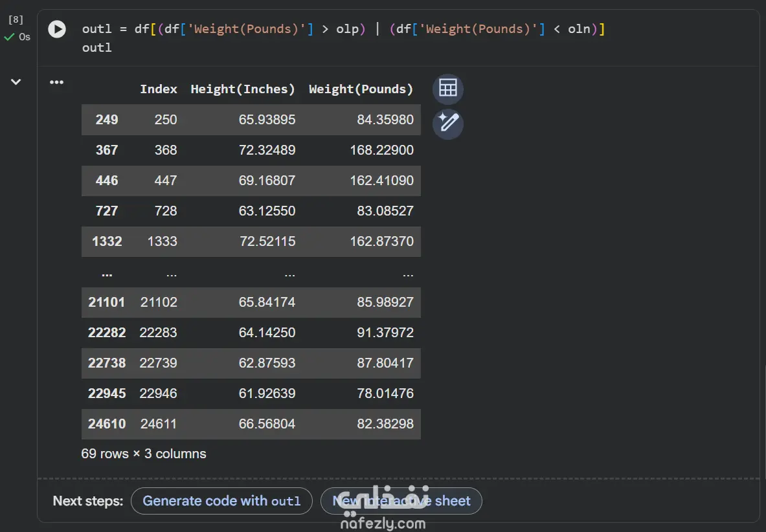Click the execution count [8] label

(x=16, y=19)
